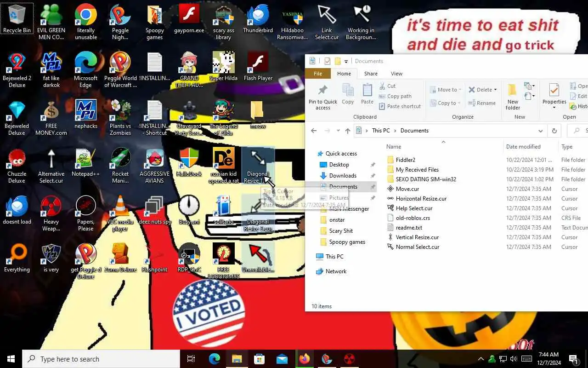Open the Copy to dropdown

446,103
